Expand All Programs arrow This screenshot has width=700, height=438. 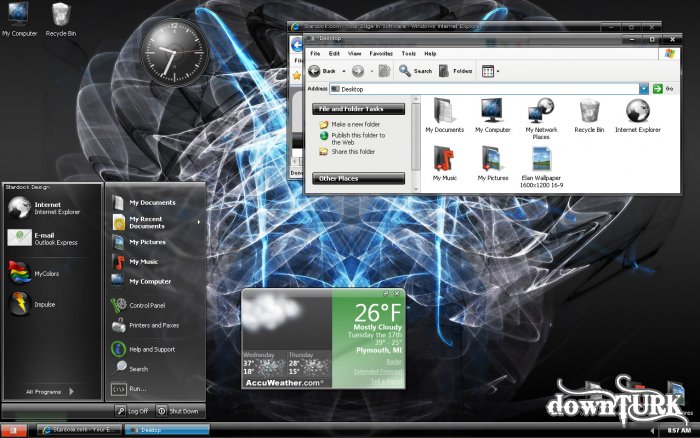click(x=71, y=392)
